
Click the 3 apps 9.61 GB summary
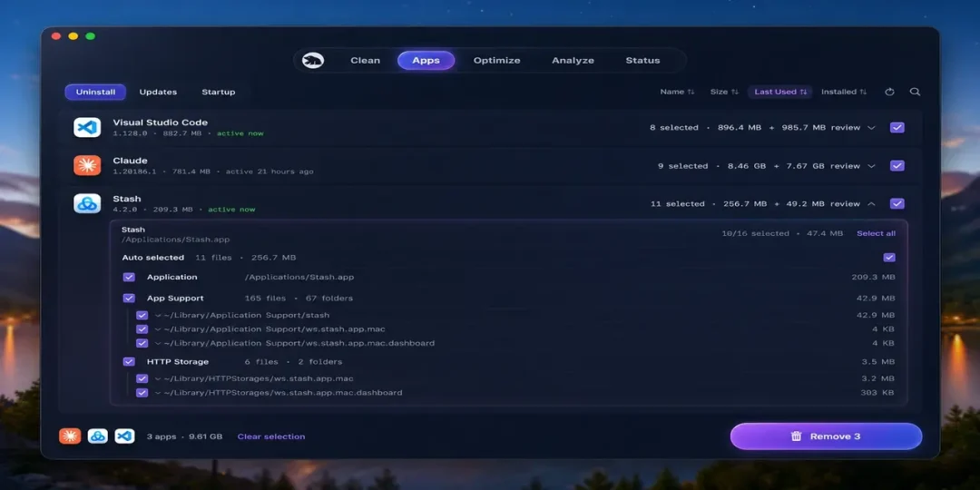184,436
